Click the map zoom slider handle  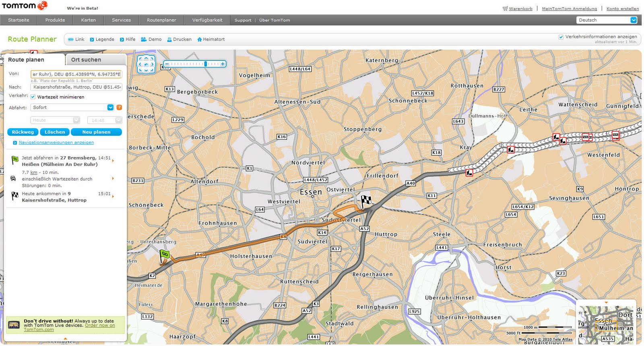206,64
